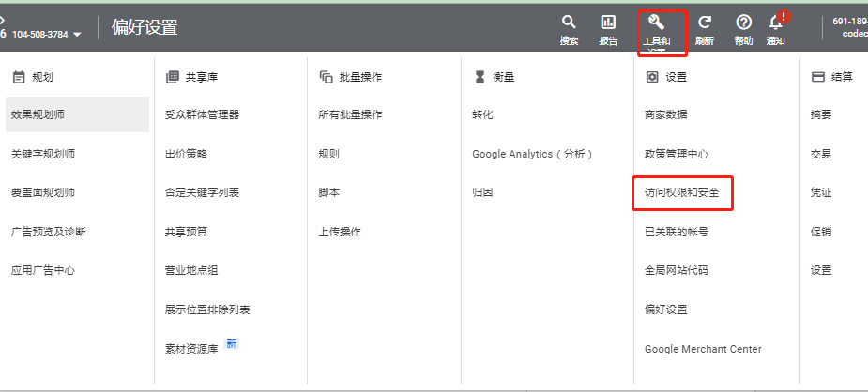Click the Tools and Settings wrench icon
The width and height of the screenshot is (868, 392).
coord(656,22)
